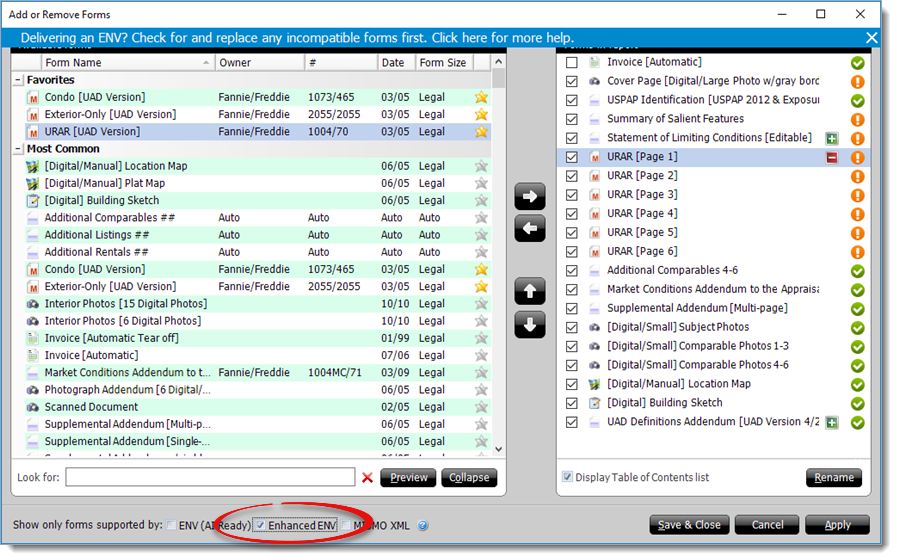Clear the Look for search with red X
Viewport: 897px width, 560px height.
click(x=368, y=478)
